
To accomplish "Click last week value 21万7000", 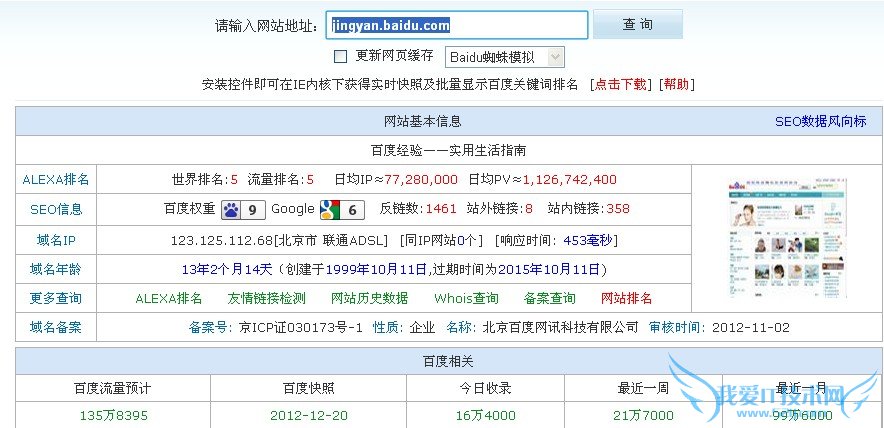I will (x=643, y=416).
